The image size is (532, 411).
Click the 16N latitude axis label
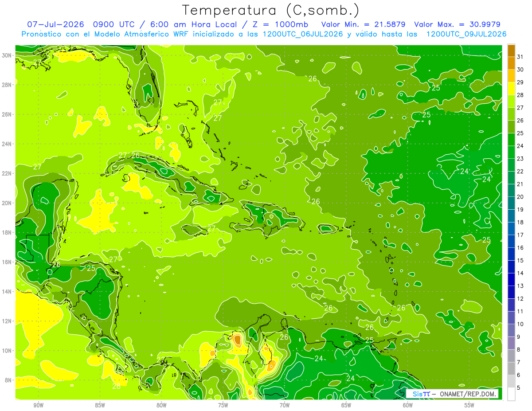pyautogui.click(x=8, y=262)
